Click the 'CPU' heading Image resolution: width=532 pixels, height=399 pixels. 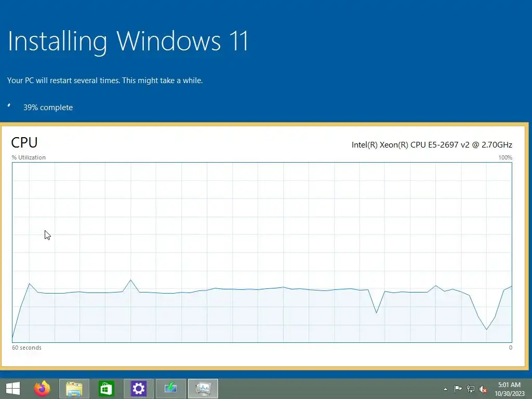24,142
